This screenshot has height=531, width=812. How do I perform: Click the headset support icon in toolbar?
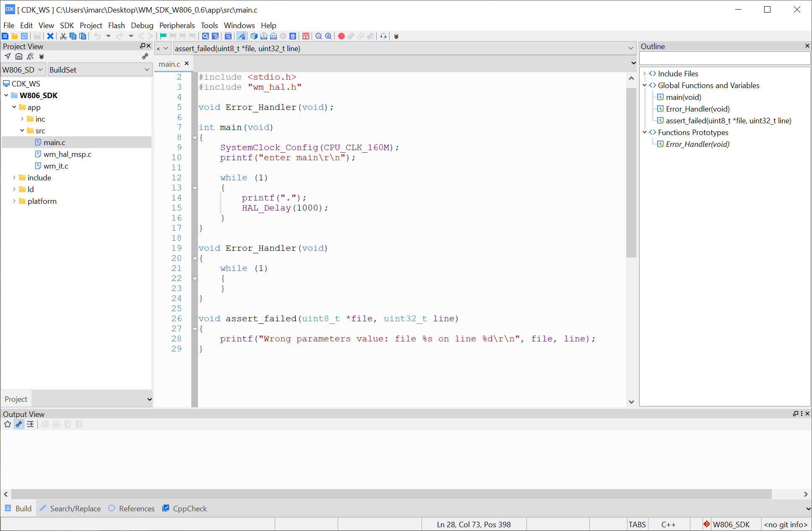pyautogui.click(x=383, y=36)
